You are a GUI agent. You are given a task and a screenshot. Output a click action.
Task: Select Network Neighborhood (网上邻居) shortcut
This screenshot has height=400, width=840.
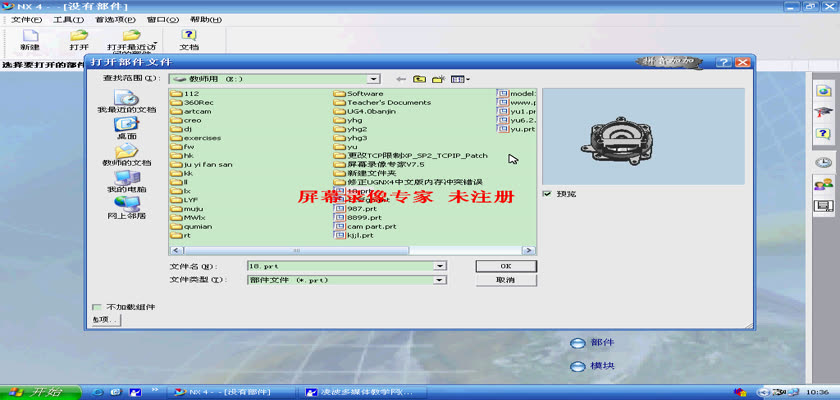click(126, 208)
